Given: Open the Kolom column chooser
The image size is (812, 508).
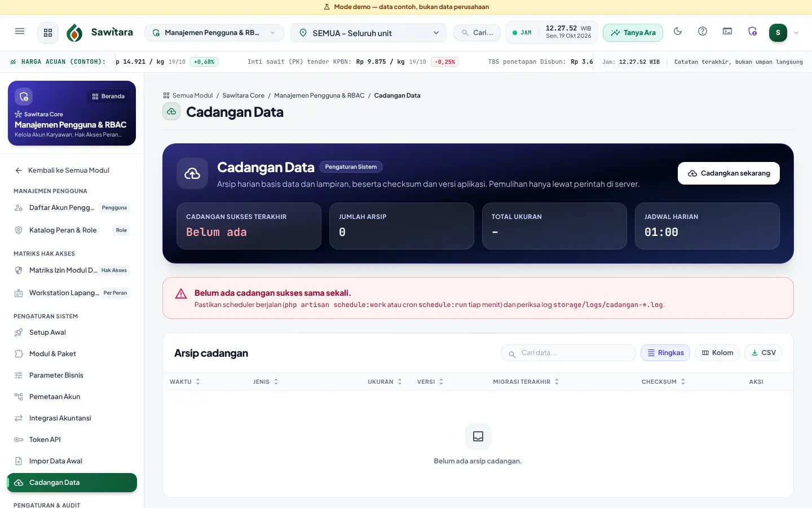Looking at the screenshot, I should 717,353.
